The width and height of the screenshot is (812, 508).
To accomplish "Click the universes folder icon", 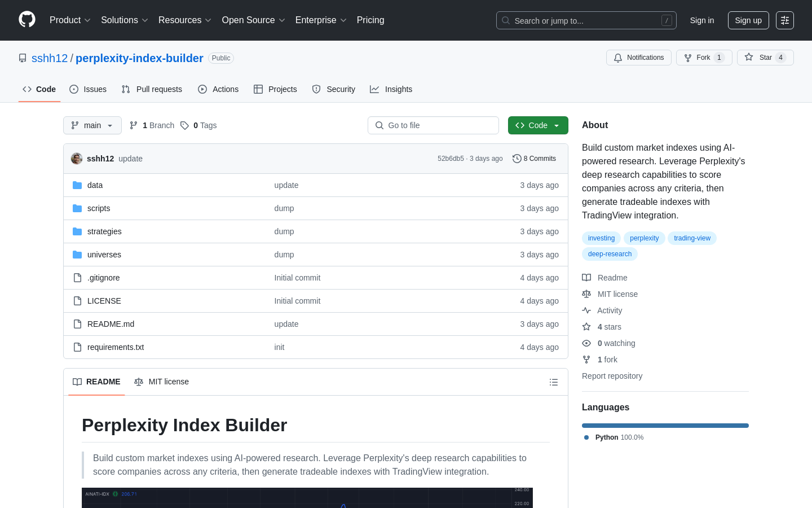I will click(x=77, y=255).
